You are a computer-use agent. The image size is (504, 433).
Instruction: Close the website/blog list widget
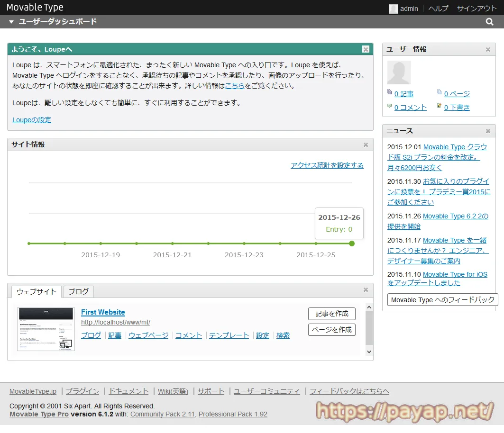point(366,290)
